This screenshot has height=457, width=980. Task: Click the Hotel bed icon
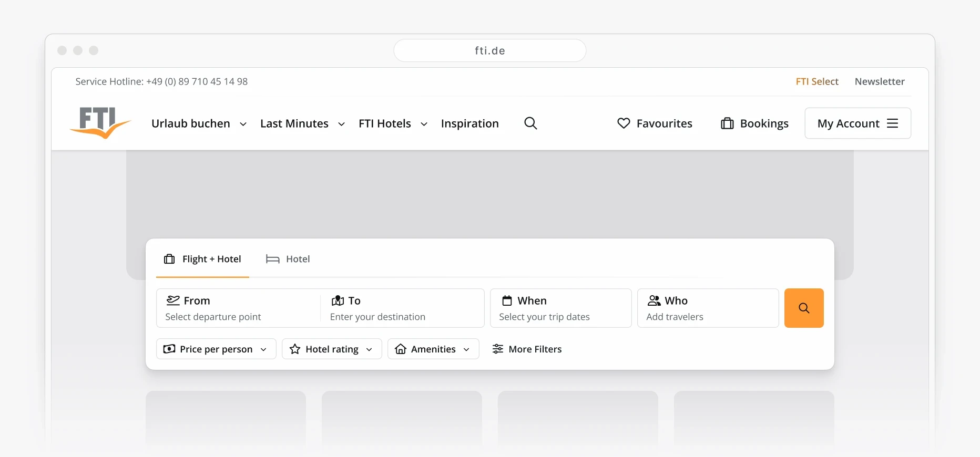coord(272,259)
